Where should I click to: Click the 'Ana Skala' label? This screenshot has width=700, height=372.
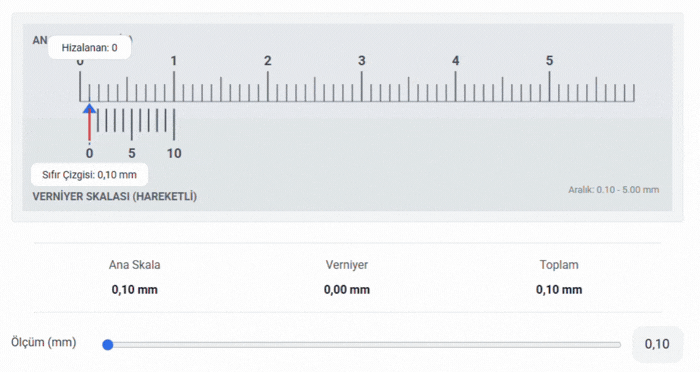[134, 265]
